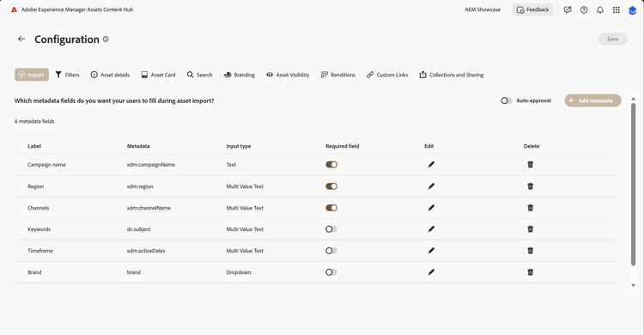644x335 pixels.
Task: Open the apps grid switcher
Action: pos(616,9)
